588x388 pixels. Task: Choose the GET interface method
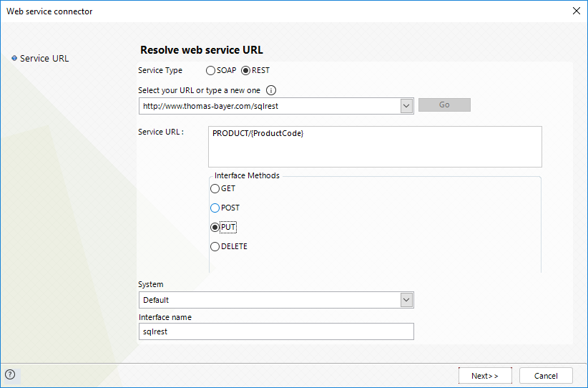click(222, 188)
